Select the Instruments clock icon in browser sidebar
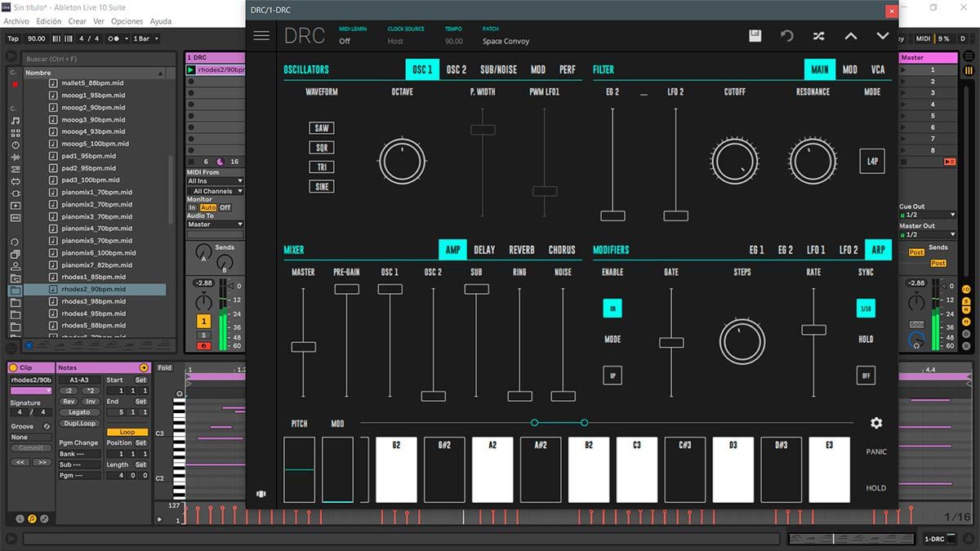The width and height of the screenshot is (980, 551). pos(16,144)
